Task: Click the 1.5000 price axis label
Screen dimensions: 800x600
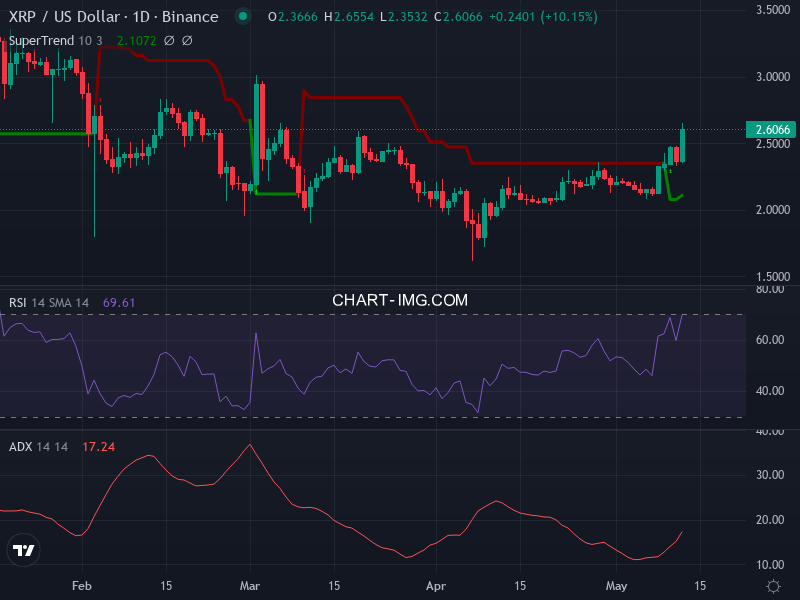Action: pyautogui.click(x=773, y=277)
